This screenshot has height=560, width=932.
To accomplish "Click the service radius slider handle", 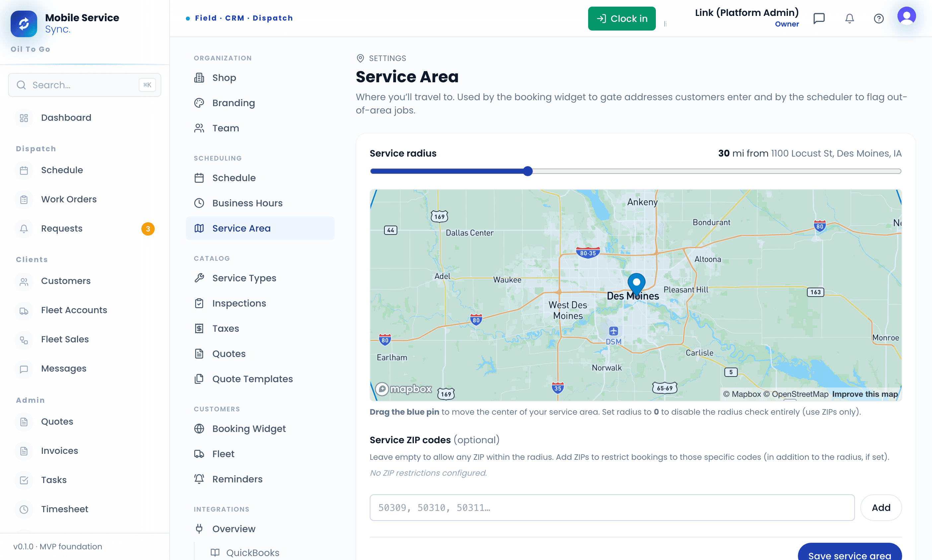I will (x=528, y=171).
